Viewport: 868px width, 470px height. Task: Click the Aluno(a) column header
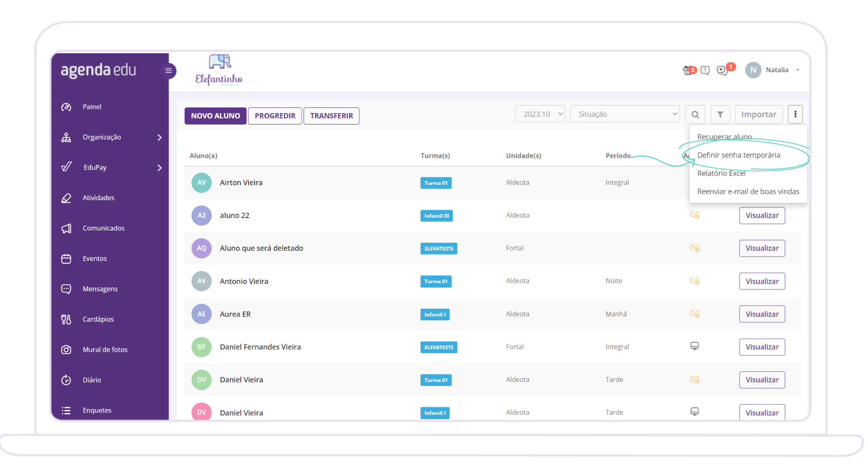point(203,156)
